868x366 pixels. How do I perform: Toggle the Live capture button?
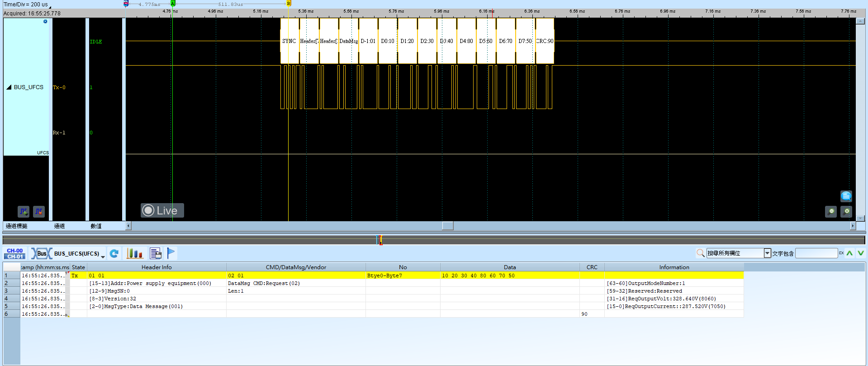[x=162, y=210]
